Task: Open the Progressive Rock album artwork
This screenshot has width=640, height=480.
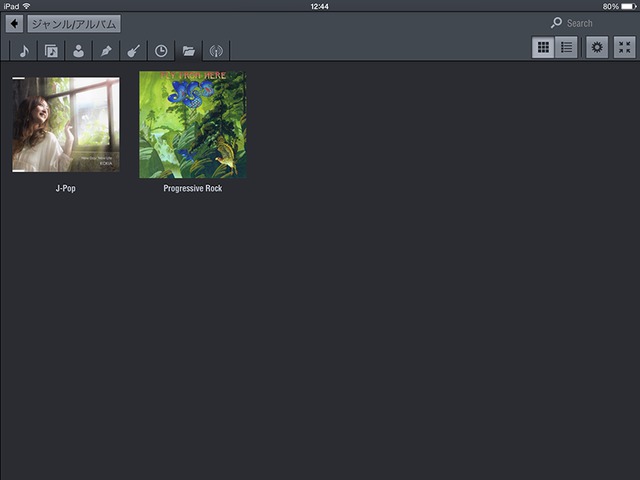Action: (192, 125)
